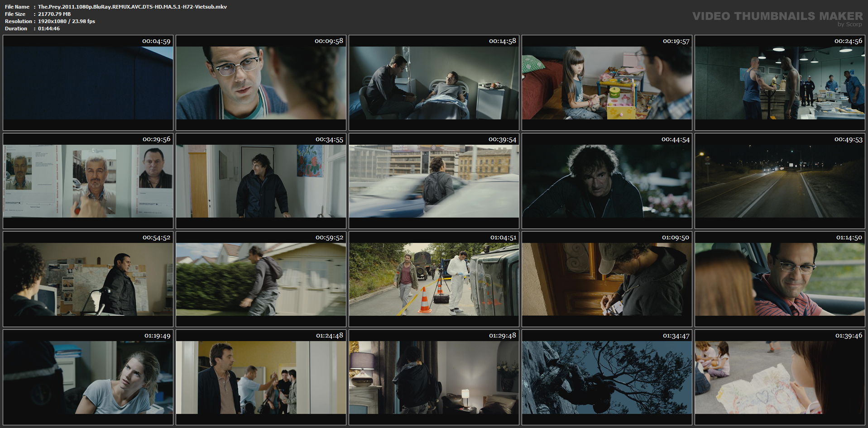Click the Resolution label

19,21
